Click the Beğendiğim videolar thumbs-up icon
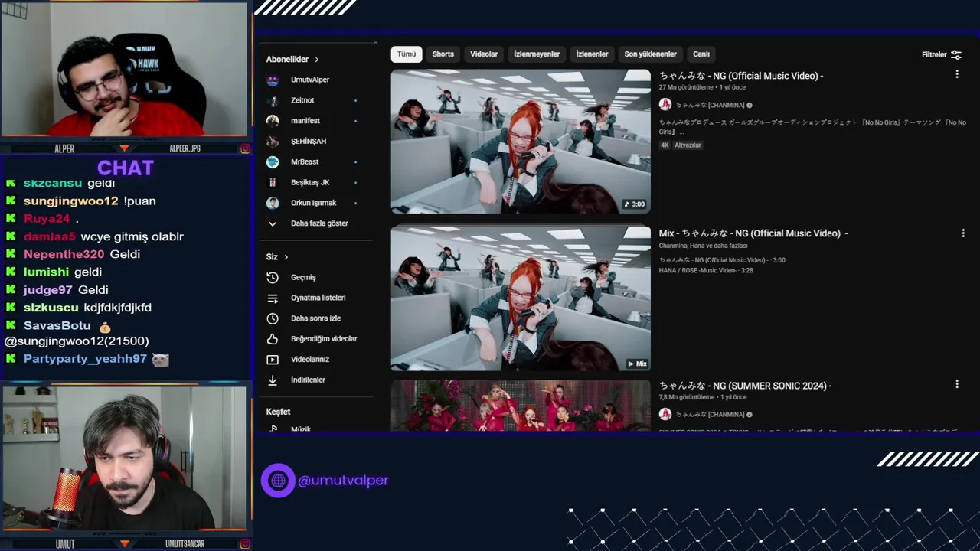The width and height of the screenshot is (980, 551). [x=273, y=339]
